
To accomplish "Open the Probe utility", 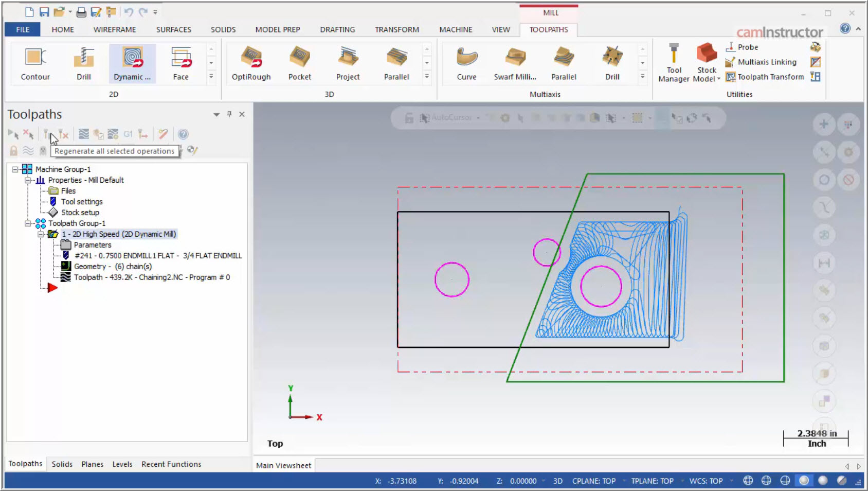I will [746, 47].
